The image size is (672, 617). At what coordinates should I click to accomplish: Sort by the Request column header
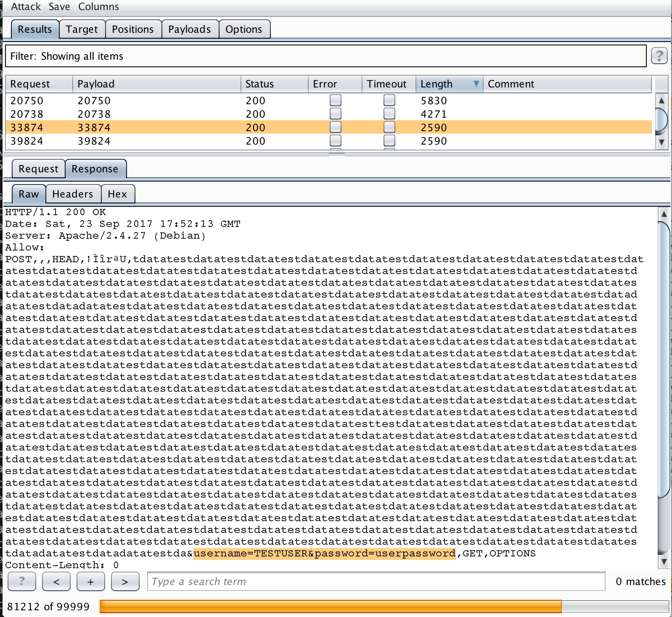point(39,84)
